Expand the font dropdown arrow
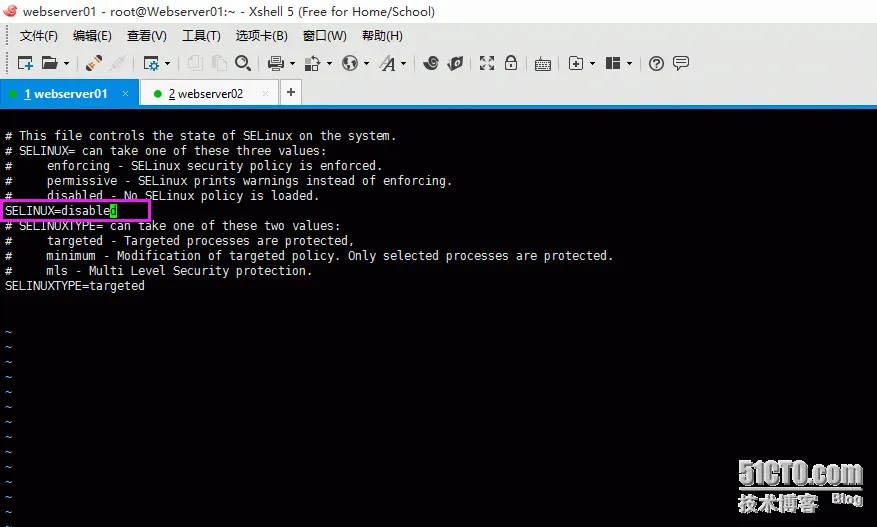The image size is (877, 527). pyautogui.click(x=403, y=63)
